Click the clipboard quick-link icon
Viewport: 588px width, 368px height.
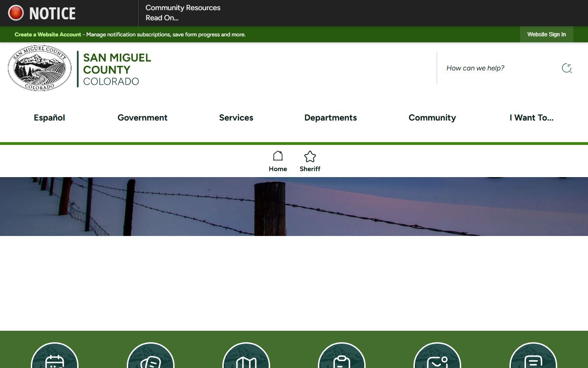(342, 355)
